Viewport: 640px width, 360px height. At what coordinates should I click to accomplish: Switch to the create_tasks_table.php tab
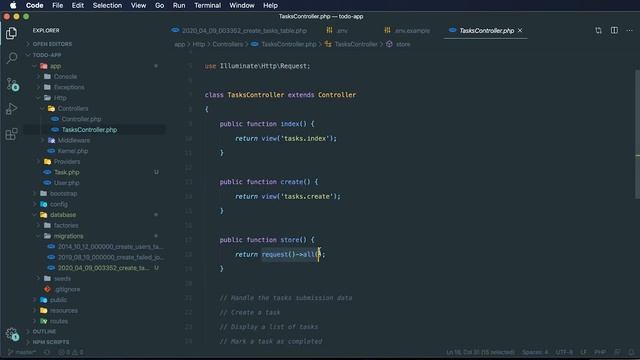239,31
